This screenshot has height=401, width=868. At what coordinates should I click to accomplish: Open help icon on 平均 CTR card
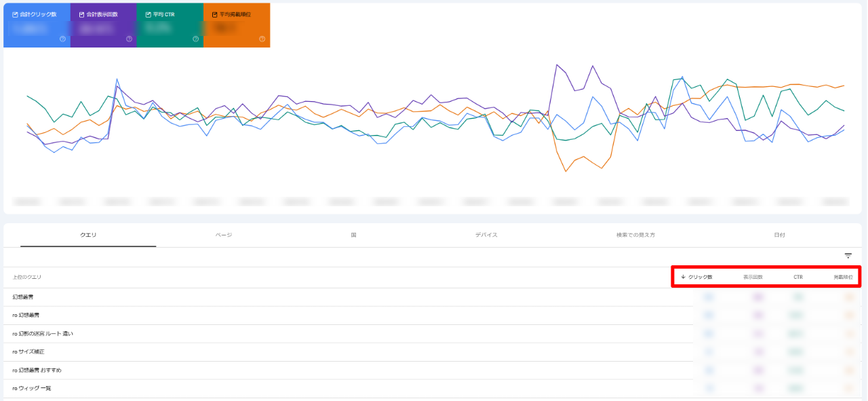[x=195, y=39]
